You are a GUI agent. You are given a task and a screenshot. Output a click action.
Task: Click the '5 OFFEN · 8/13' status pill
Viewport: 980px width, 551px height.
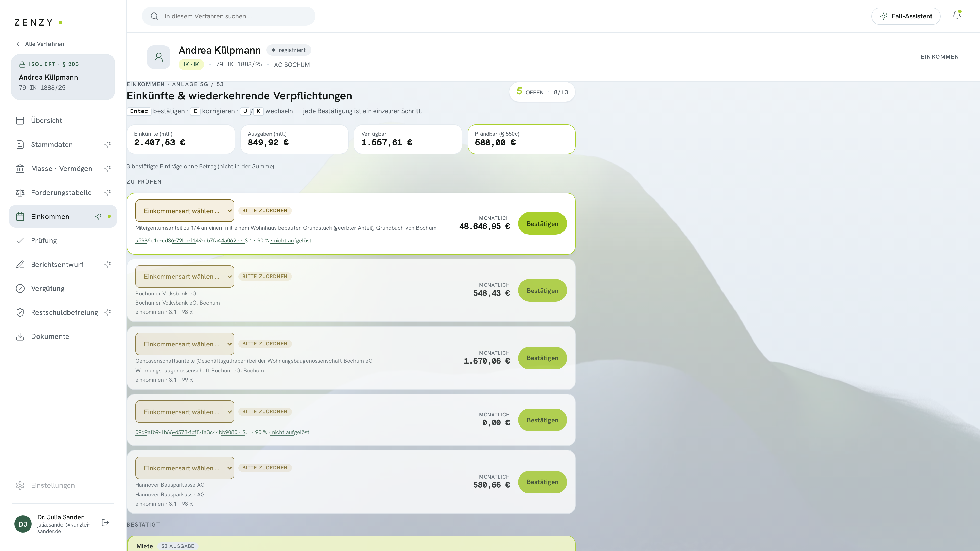tap(542, 92)
